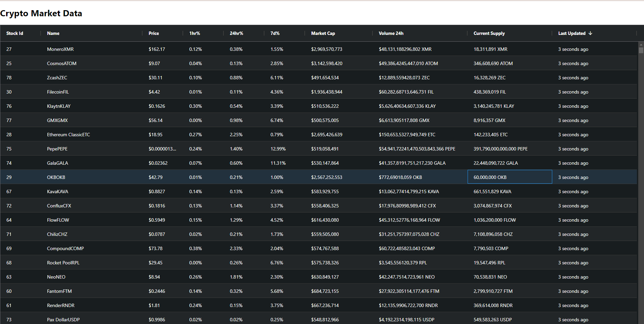This screenshot has width=644, height=324.
Task: Select the CosmosATOM name cell
Action: tap(92, 63)
